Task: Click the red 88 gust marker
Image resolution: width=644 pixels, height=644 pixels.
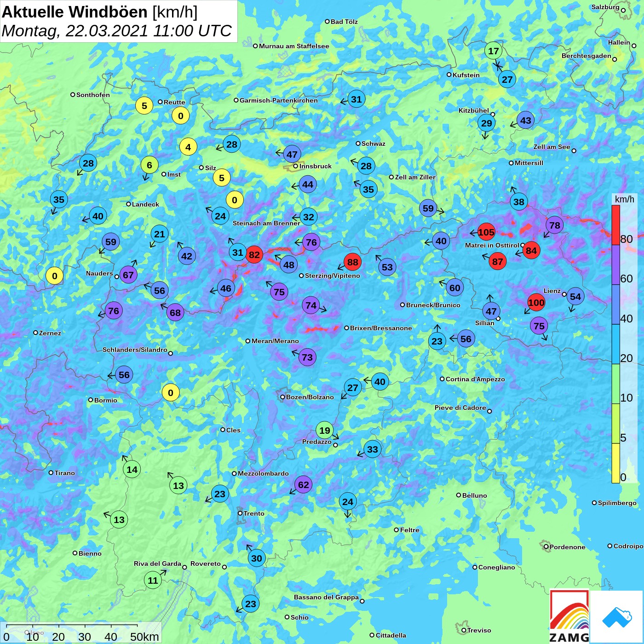Action: 352,262
